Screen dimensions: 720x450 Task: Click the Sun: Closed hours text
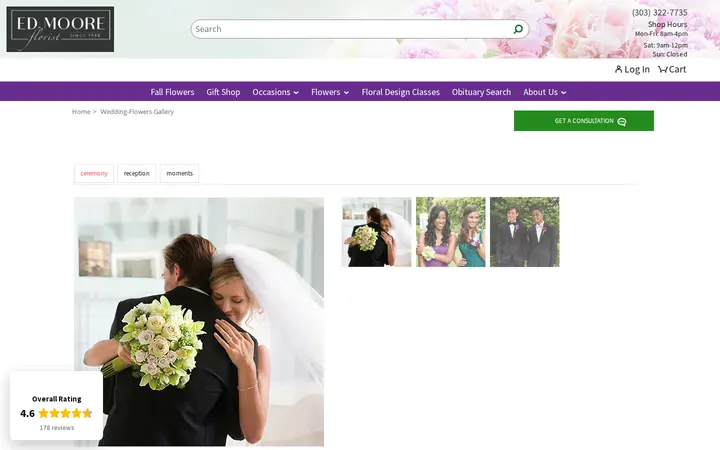pos(670,54)
